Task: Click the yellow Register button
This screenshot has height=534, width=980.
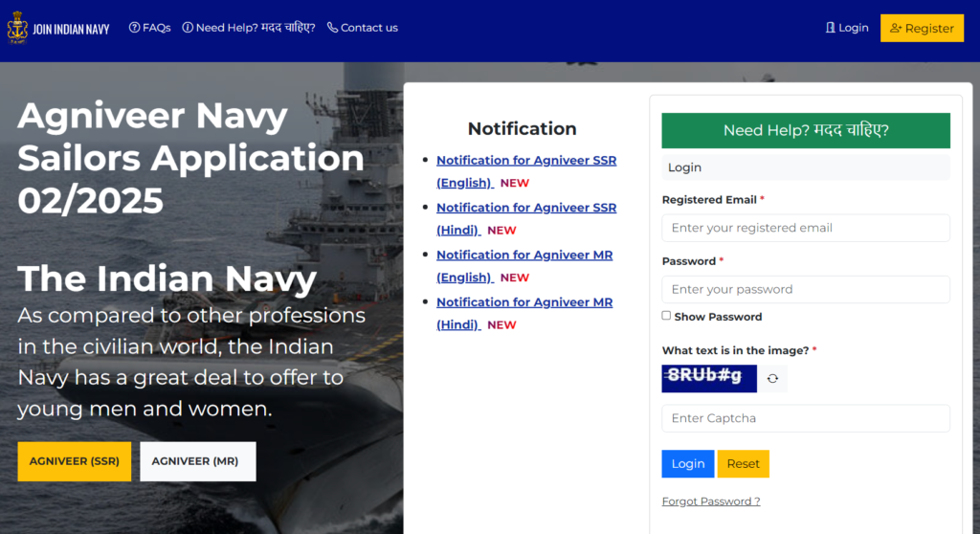Action: point(922,28)
